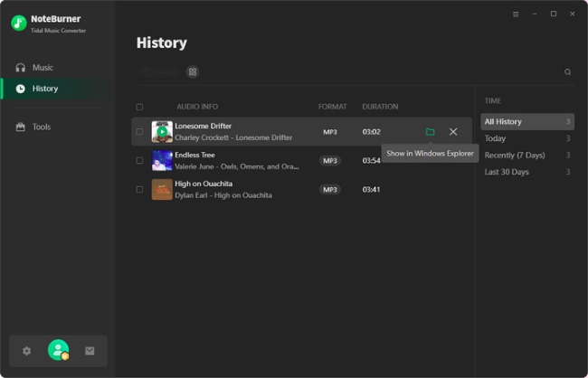Click the Lonesome Drifter song title
This screenshot has width=588, height=378.
(203, 126)
